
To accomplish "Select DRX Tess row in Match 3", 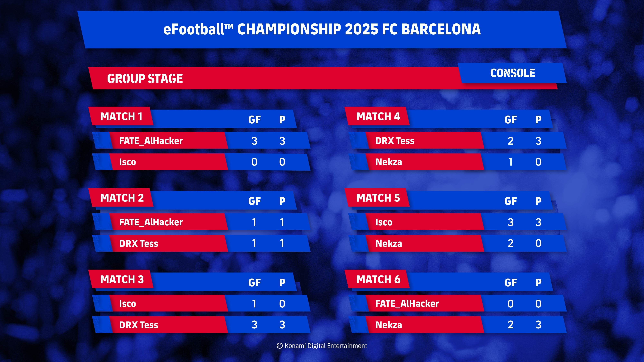I will pos(201,325).
